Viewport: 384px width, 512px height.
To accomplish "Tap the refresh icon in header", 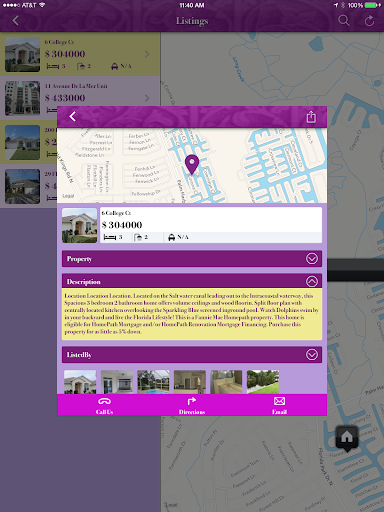I will click(x=369, y=21).
